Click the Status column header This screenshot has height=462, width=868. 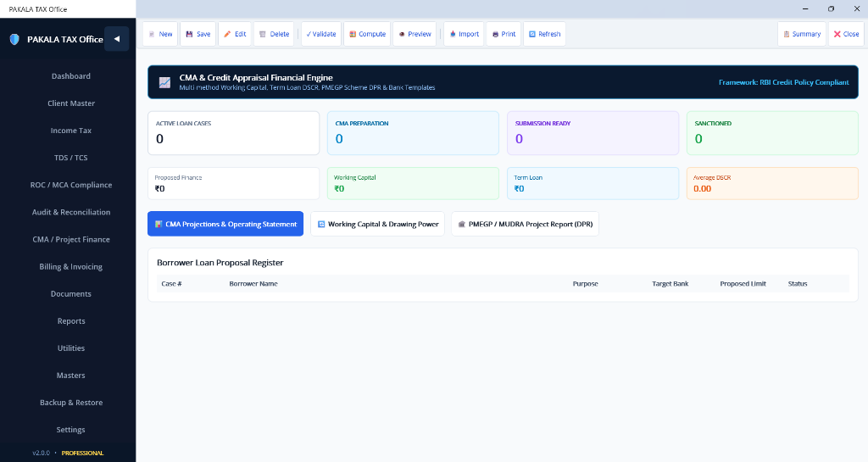(x=798, y=284)
